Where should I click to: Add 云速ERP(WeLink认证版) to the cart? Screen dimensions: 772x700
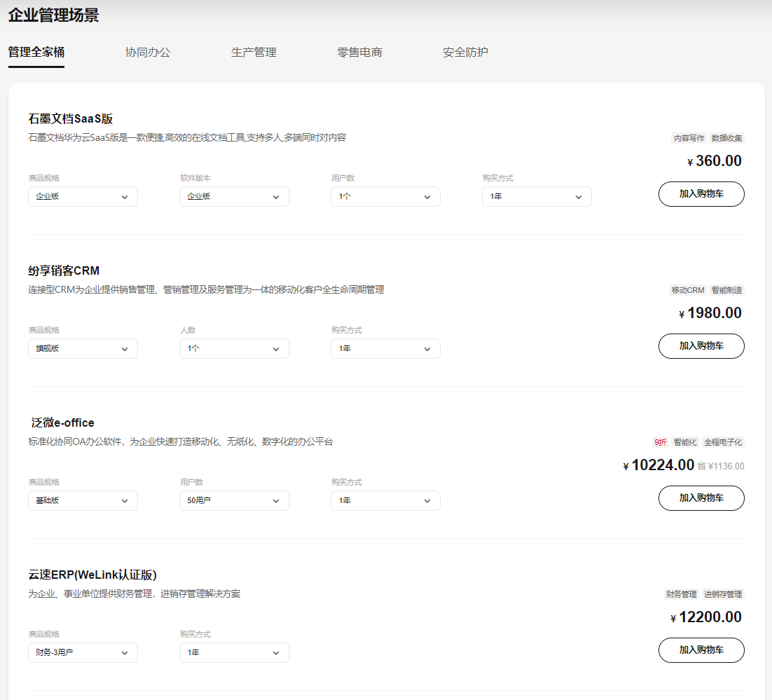pyautogui.click(x=701, y=650)
